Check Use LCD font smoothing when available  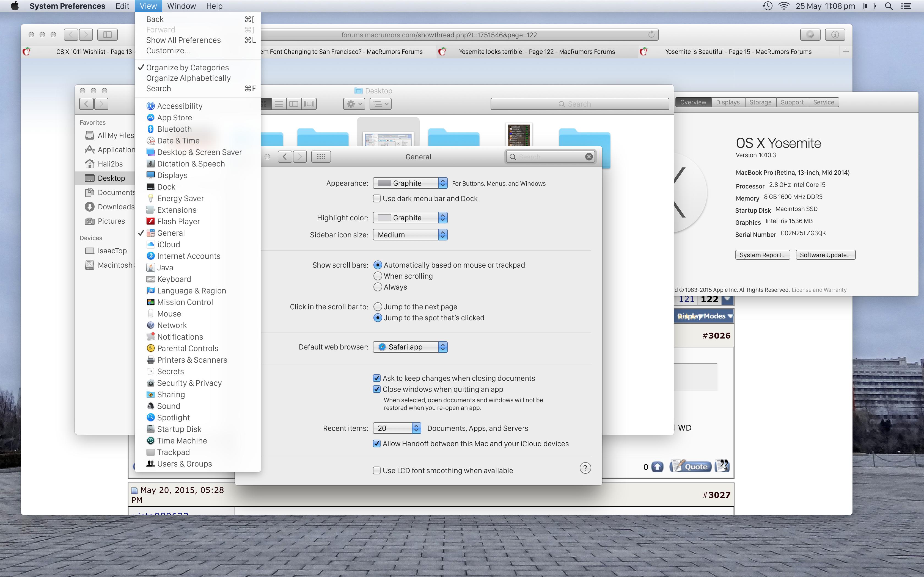(377, 470)
